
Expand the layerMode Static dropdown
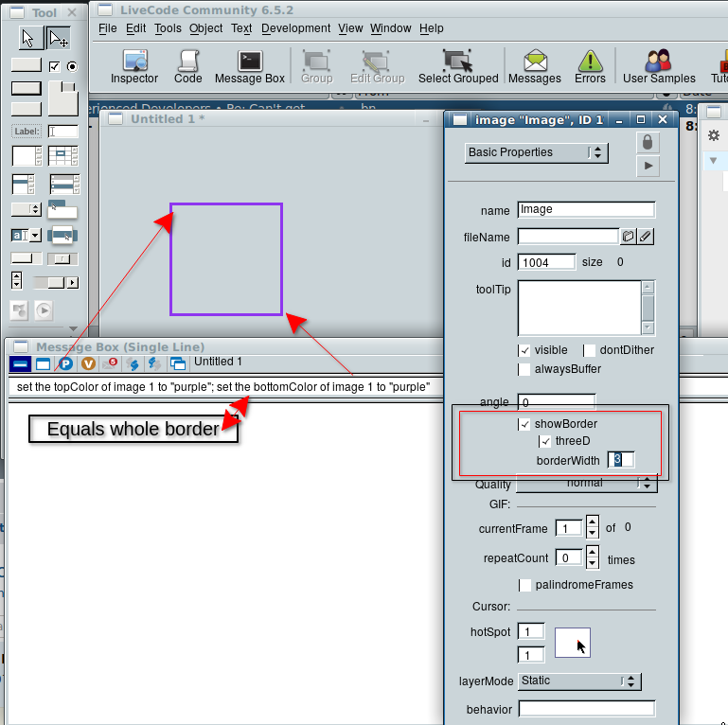(579, 681)
